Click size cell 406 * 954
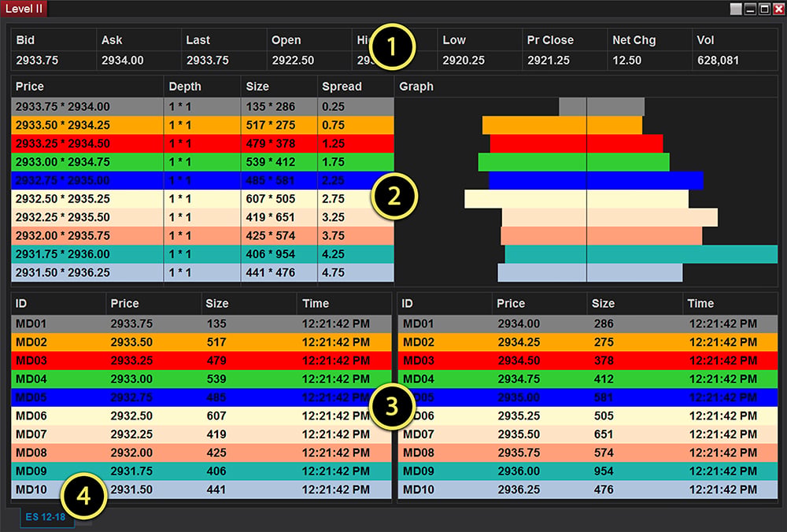787x532 pixels. 271,254
